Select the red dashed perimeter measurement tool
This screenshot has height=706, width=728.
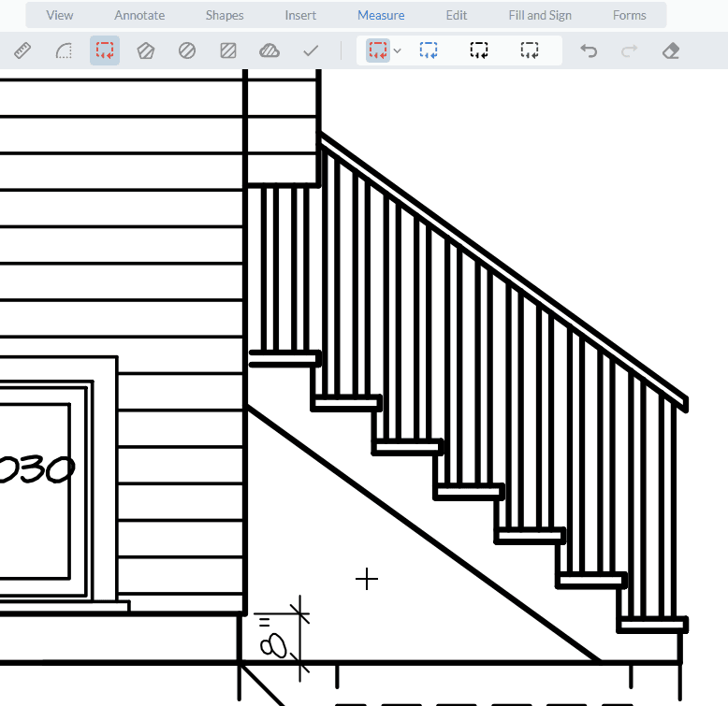pos(105,50)
